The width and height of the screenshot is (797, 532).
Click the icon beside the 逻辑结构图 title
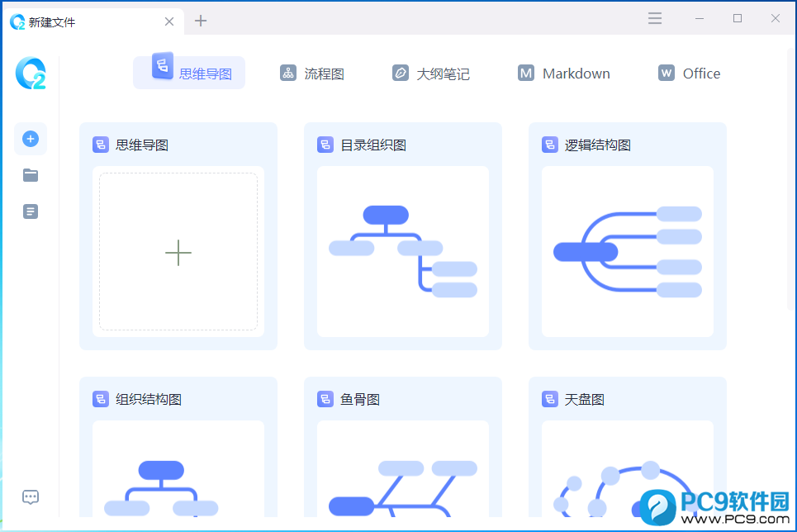[550, 145]
